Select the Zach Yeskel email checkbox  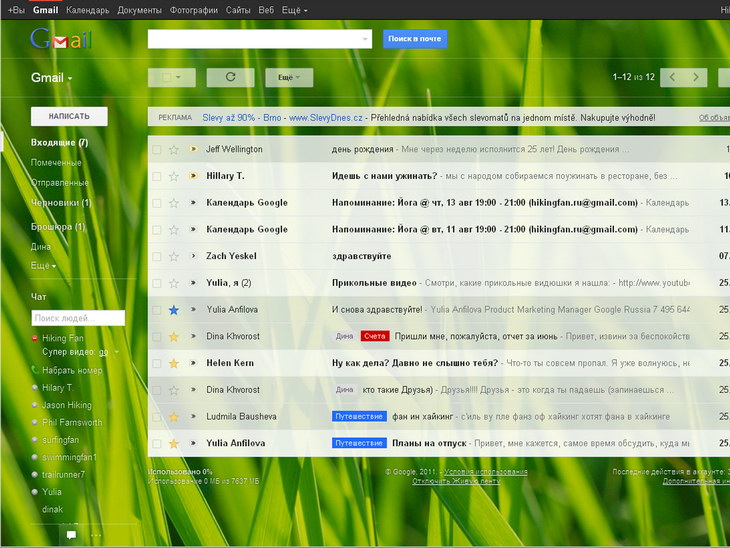click(156, 256)
